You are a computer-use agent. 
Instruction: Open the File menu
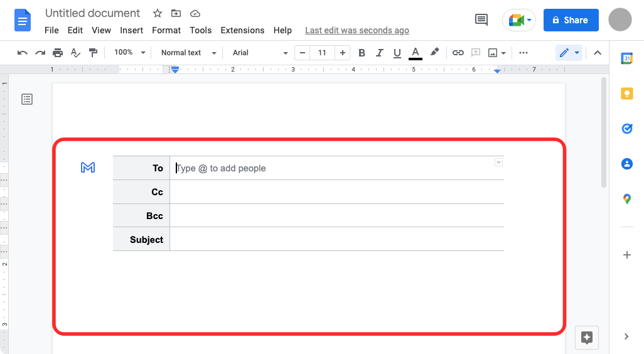click(51, 30)
